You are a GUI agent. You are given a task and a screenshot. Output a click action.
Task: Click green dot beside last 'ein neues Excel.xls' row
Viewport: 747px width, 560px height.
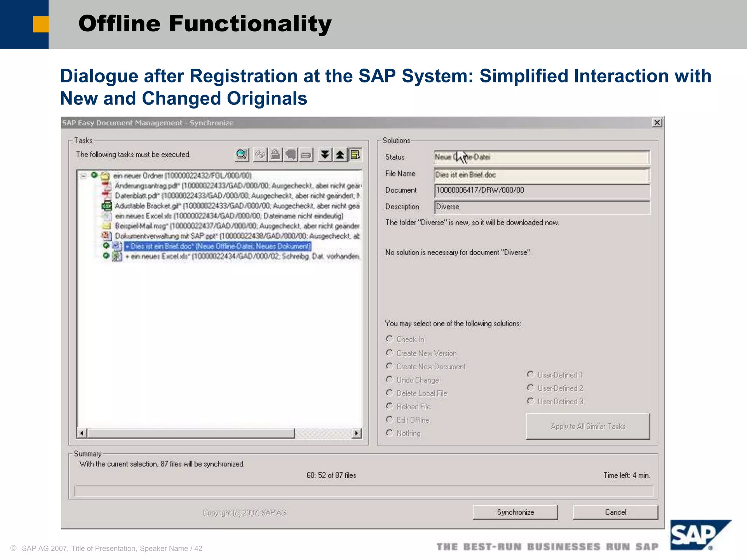point(106,256)
